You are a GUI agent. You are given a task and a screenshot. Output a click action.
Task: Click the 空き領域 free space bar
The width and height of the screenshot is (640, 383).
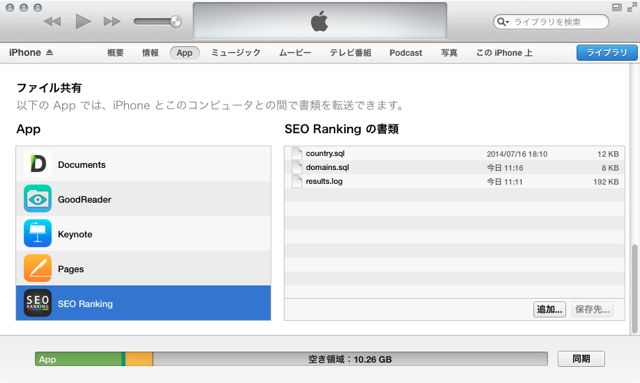pyautogui.click(x=350, y=359)
